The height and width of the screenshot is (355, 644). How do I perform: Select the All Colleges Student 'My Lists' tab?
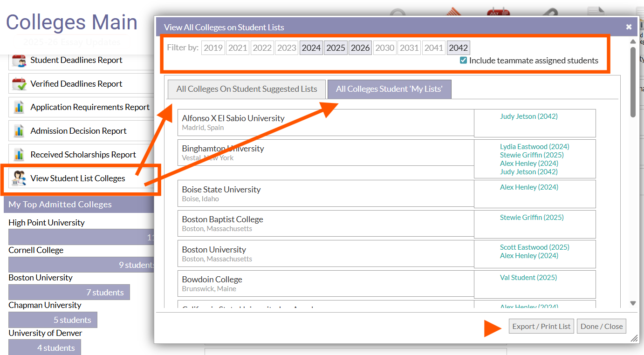[389, 89]
